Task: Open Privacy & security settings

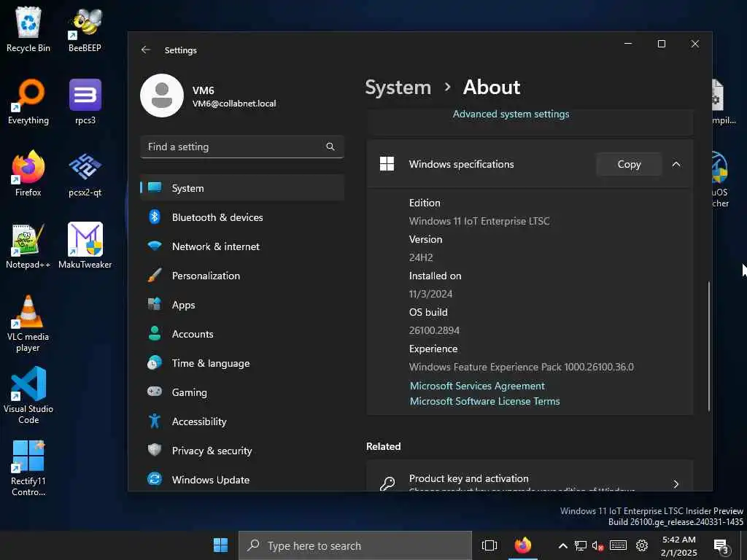Action: pyautogui.click(x=242, y=451)
